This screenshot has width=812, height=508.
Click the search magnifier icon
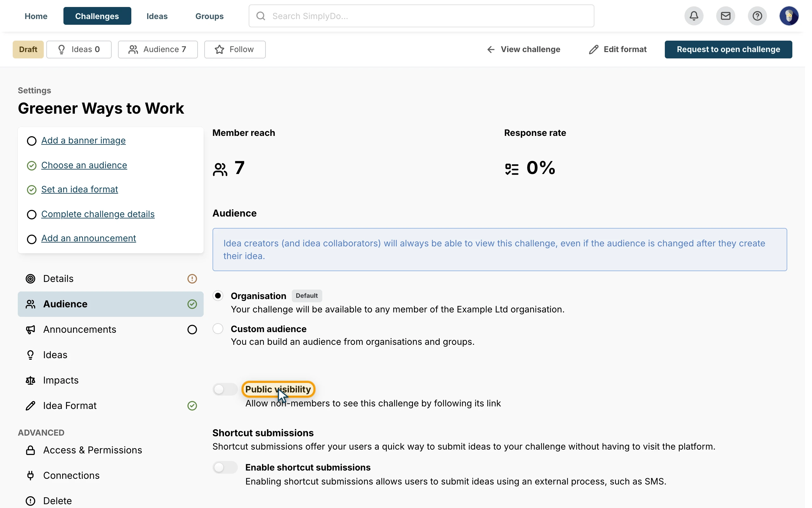click(261, 16)
